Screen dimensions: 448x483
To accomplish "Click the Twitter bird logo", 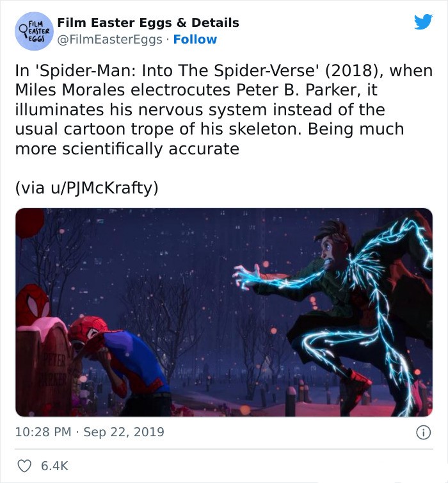I will coord(423,22).
